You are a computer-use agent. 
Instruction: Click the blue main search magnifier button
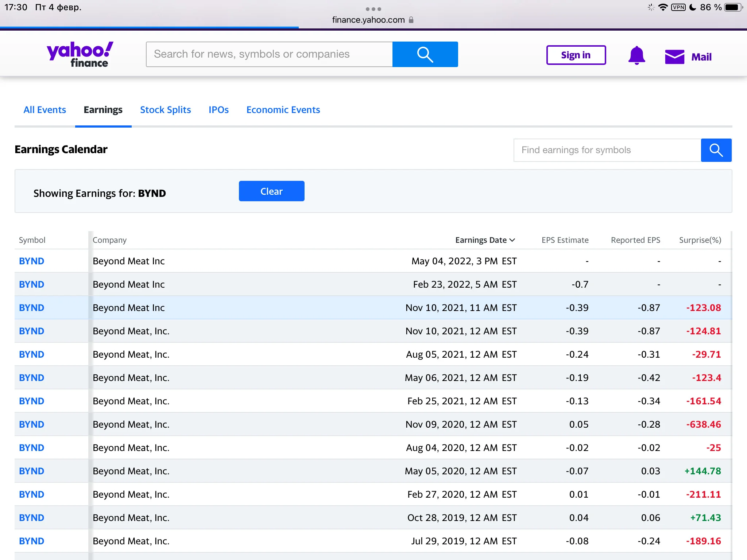click(x=425, y=54)
